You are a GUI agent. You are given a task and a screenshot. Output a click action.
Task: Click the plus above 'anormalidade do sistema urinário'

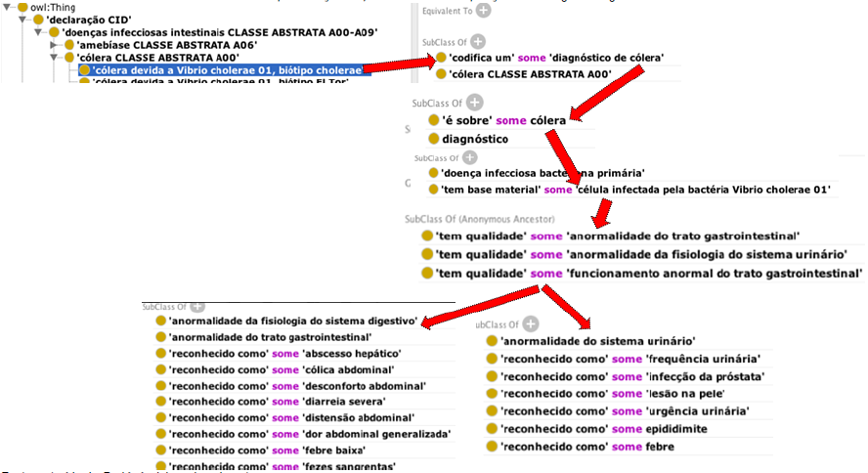(529, 323)
